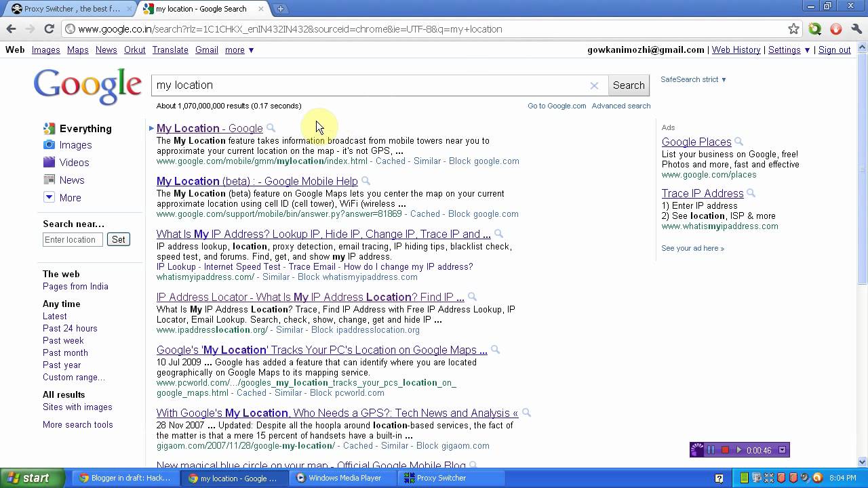Open Gmail from the top Google bar
This screenshot has width=868, height=488.
(207, 50)
